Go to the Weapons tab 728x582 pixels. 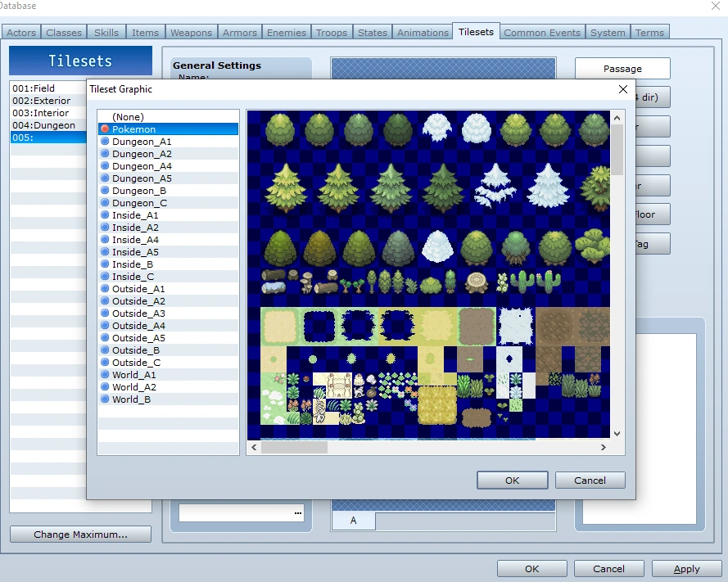[x=191, y=33]
